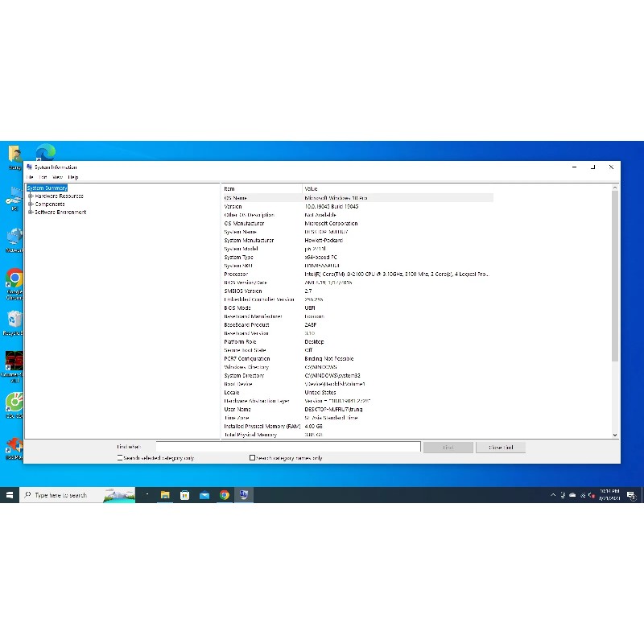This screenshot has width=644, height=644.
Task: Select the System Manufacturer row
Action: click(x=357, y=240)
